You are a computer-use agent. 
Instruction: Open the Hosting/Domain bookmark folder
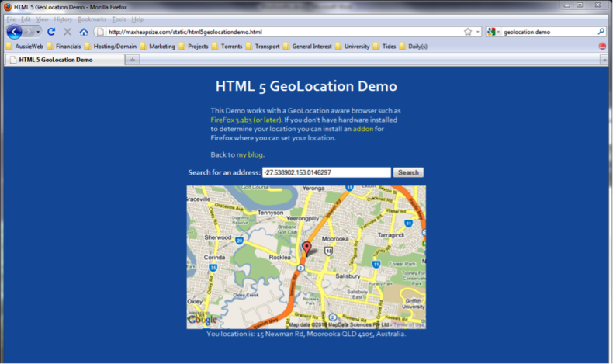111,46
